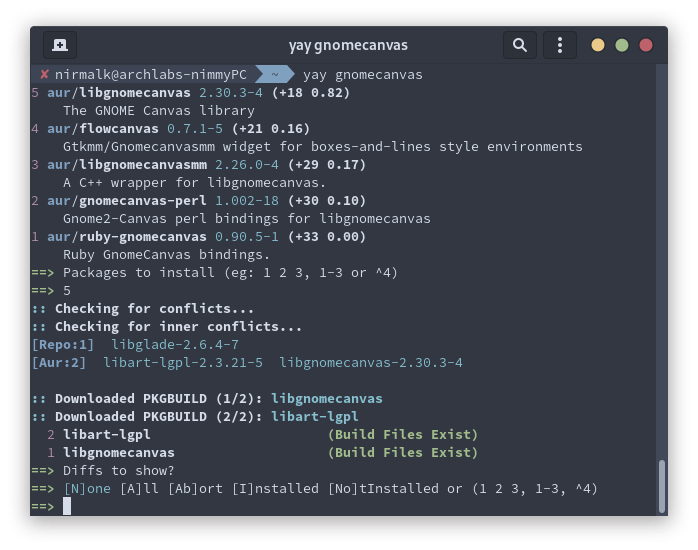Click 'Gnome2-Canvas perl bindings' description
This screenshot has height=550, width=698.
point(247,219)
